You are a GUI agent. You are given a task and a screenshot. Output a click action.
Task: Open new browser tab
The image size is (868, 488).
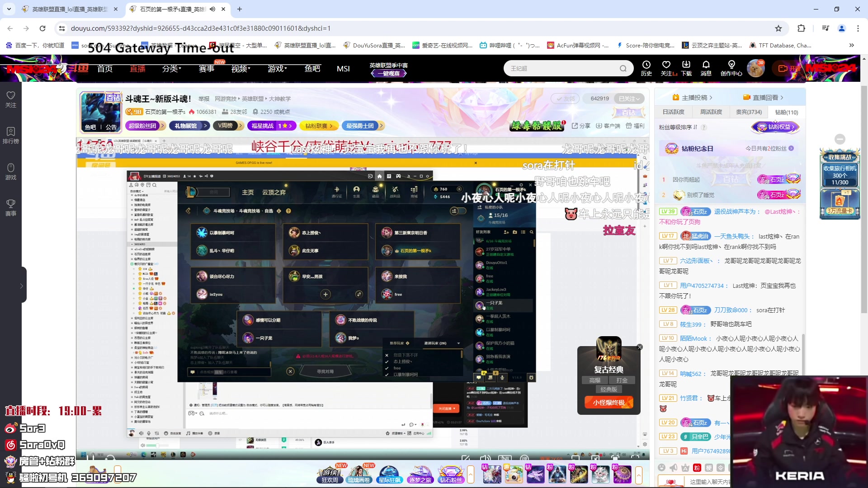(x=240, y=9)
